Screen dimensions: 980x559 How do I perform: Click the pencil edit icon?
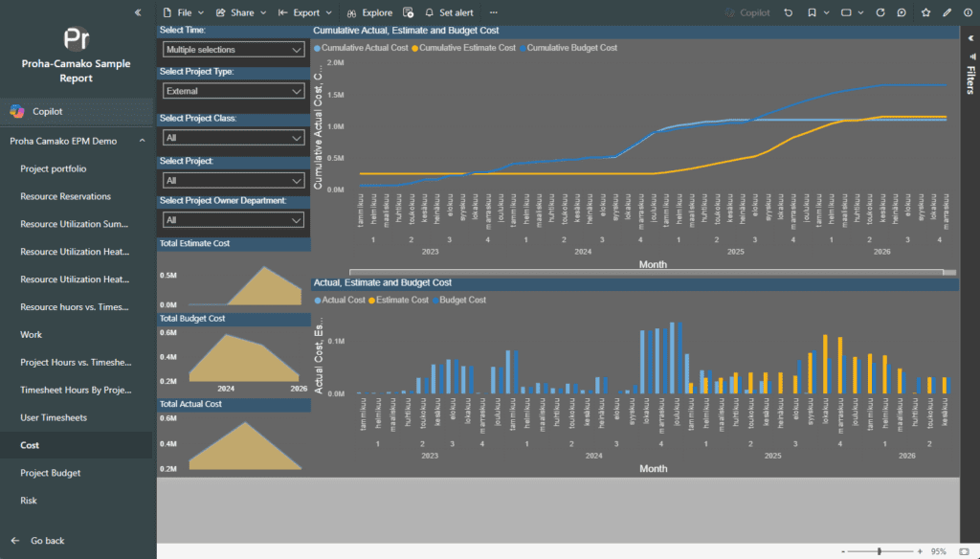point(947,12)
